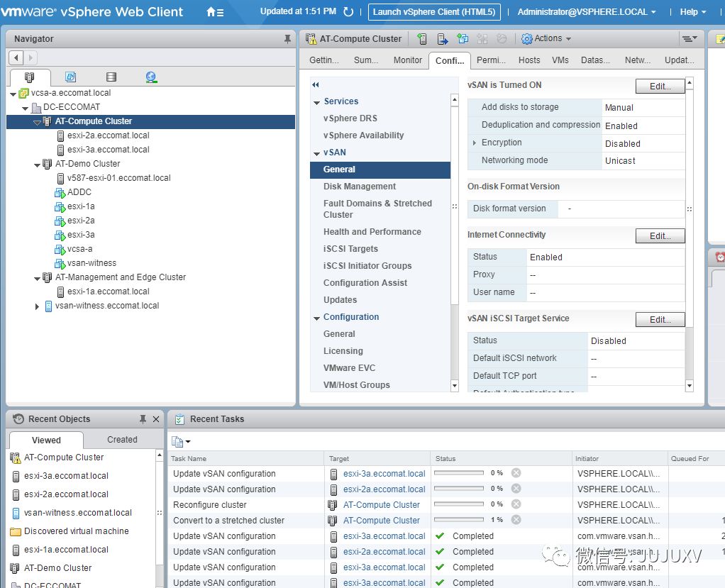
Task: Select Disk Management under vSAN
Action: (359, 187)
